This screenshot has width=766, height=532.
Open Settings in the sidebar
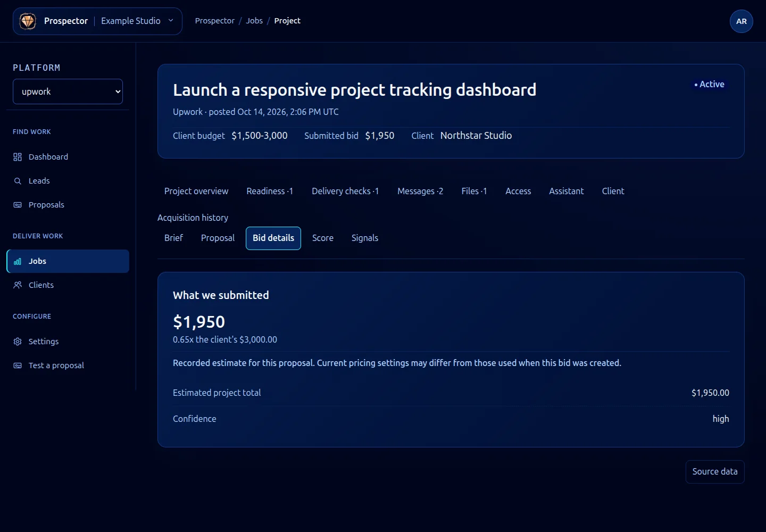(68, 342)
